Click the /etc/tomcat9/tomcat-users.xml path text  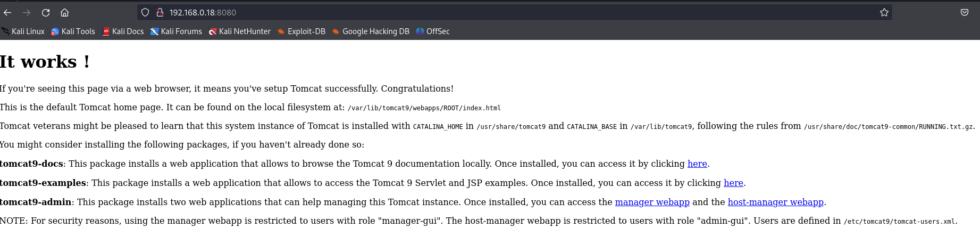pyautogui.click(x=899, y=221)
